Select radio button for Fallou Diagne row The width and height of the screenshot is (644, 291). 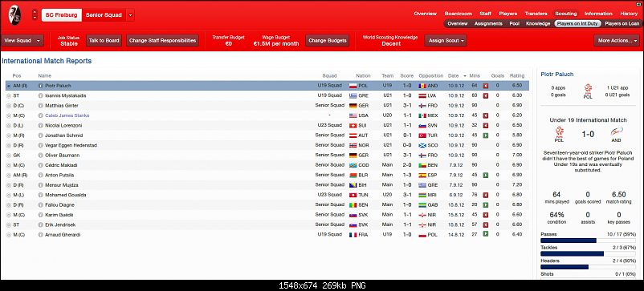click(x=9, y=205)
